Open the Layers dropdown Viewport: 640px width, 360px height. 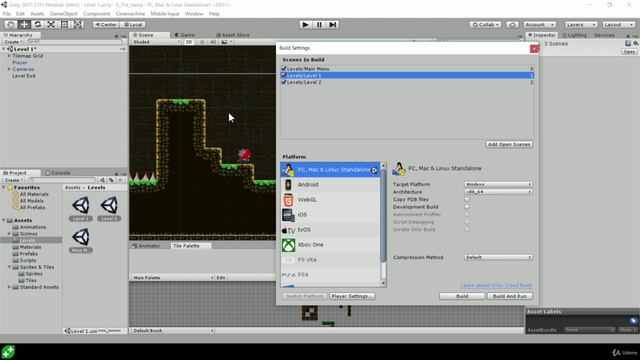pos(581,24)
